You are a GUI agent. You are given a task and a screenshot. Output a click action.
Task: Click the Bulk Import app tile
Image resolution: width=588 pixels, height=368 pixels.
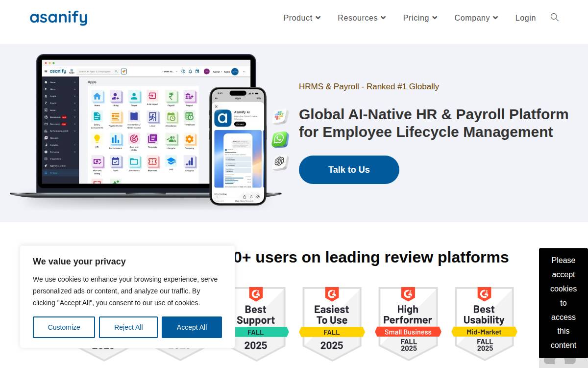[x=152, y=97]
